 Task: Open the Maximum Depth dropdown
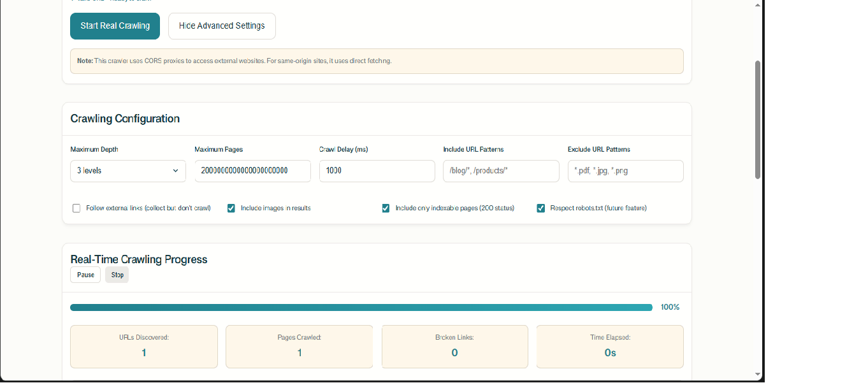click(x=128, y=171)
